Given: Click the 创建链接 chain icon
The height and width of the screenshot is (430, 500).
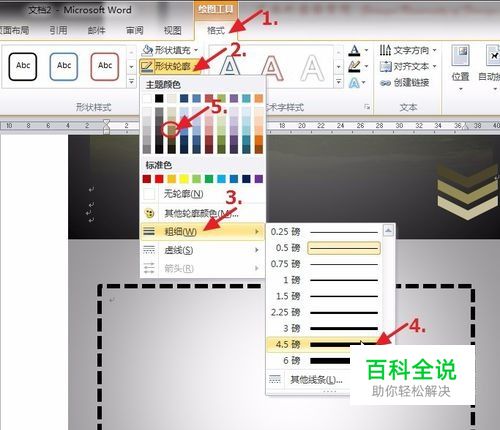Looking at the screenshot, I should click(x=385, y=83).
